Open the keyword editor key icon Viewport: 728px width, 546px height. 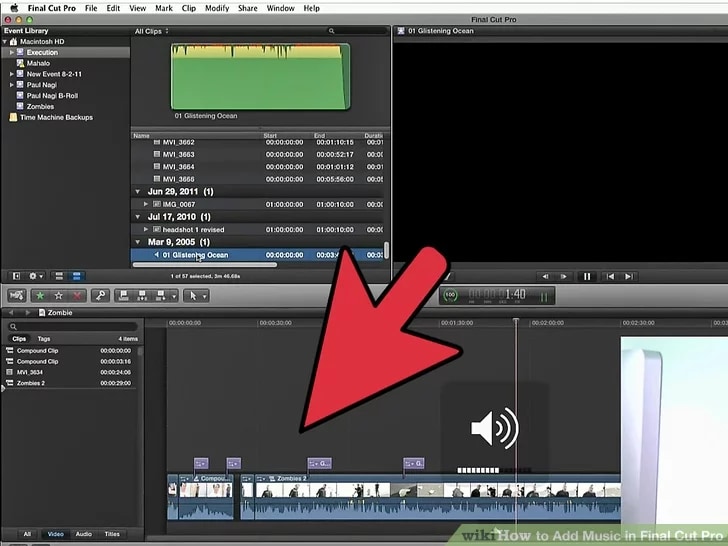tap(100, 295)
